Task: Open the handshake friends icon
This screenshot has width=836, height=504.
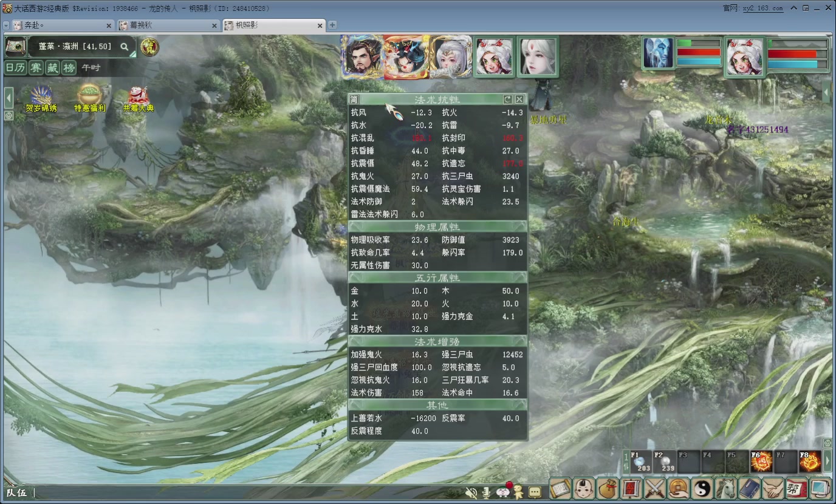Action: click(773, 488)
